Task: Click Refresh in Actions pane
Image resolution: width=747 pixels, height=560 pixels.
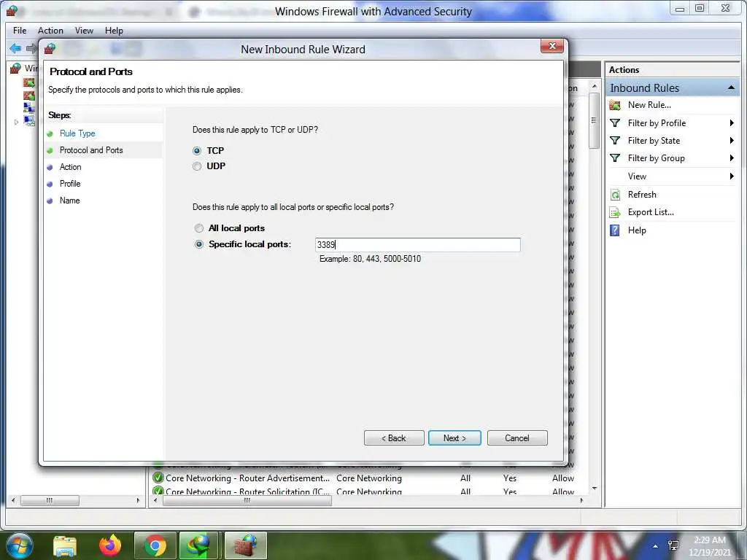Action: coord(642,195)
